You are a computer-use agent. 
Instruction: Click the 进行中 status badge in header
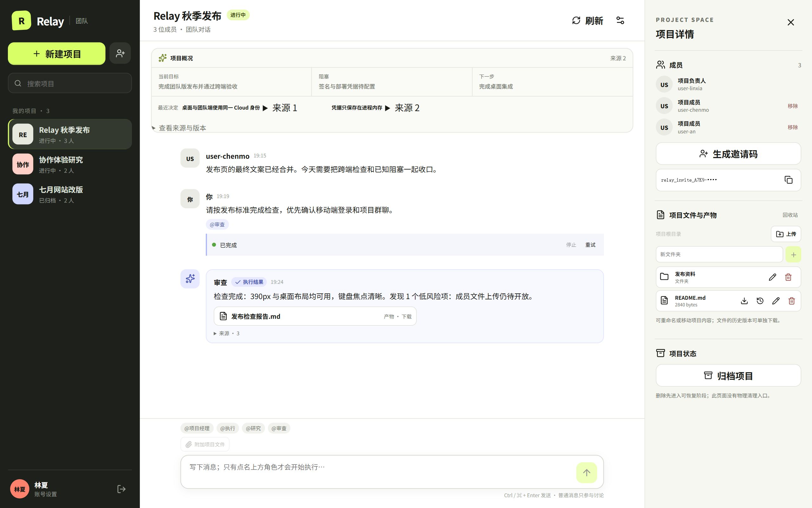(x=238, y=15)
